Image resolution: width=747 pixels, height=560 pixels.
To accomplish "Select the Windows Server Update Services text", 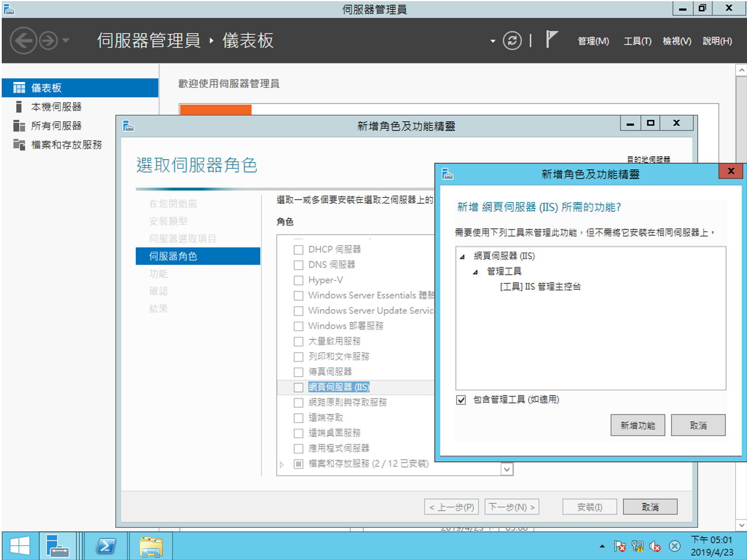I will coord(371,311).
